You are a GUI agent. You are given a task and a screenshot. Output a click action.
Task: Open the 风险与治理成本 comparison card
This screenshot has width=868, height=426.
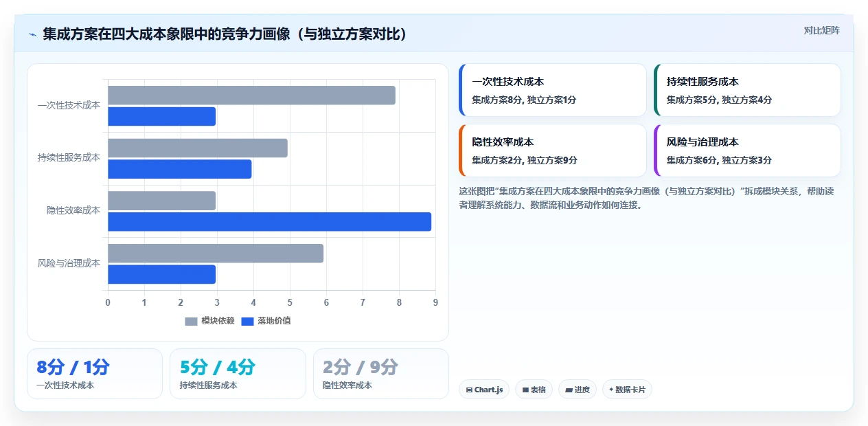coord(747,150)
